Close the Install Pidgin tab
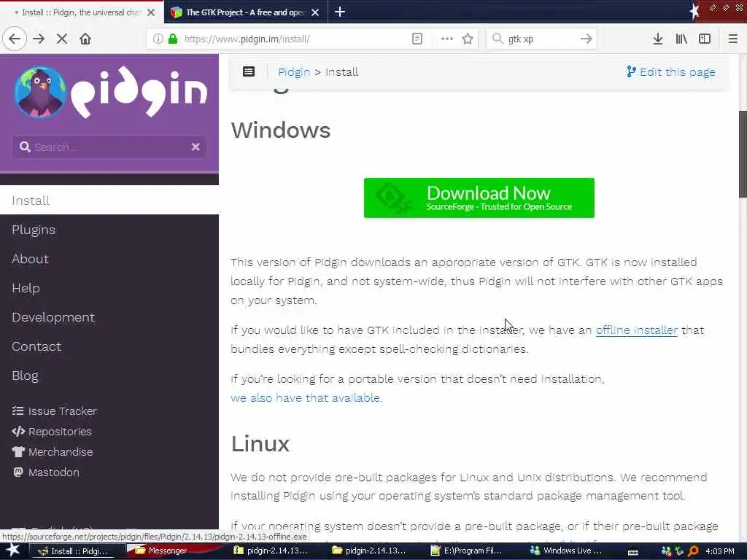 click(151, 12)
